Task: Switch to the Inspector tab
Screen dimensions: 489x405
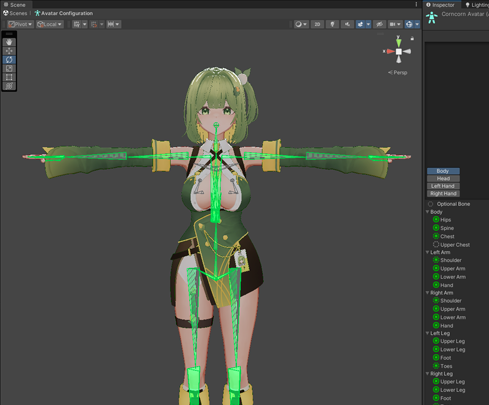Action: pyautogui.click(x=441, y=5)
